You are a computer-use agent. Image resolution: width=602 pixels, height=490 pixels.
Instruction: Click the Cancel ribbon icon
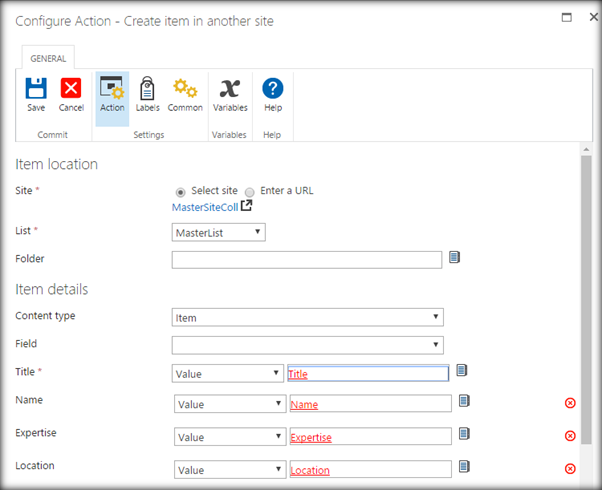(71, 94)
